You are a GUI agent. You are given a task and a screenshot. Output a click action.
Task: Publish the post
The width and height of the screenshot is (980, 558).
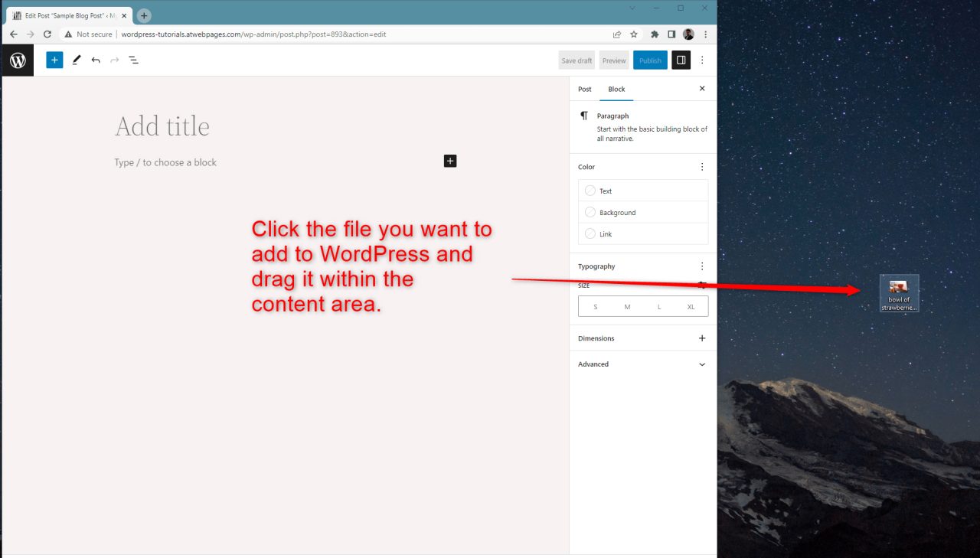650,60
